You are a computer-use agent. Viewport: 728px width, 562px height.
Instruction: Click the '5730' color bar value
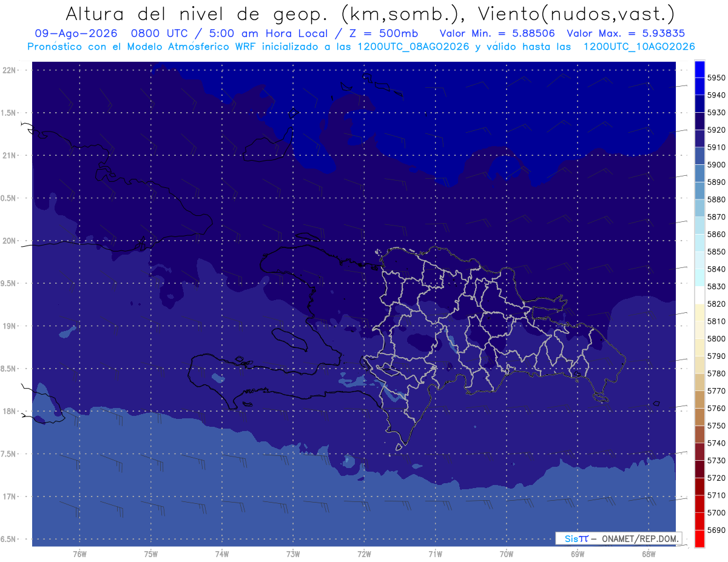click(717, 460)
